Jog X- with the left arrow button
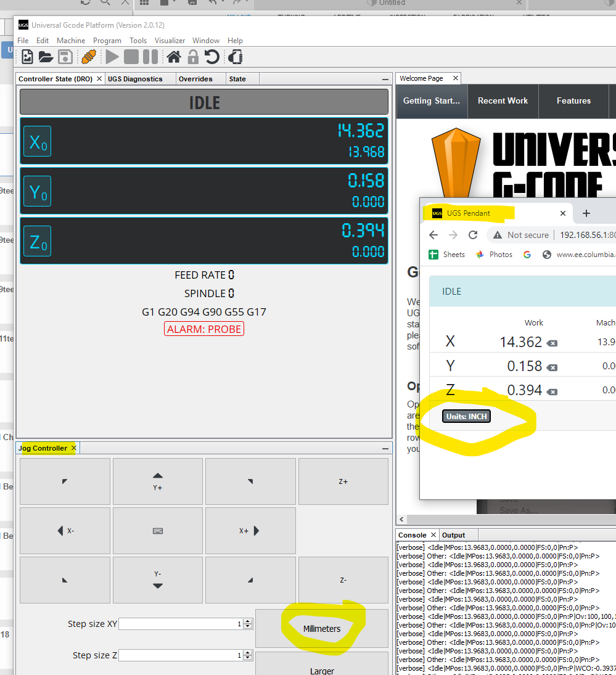 [65, 531]
